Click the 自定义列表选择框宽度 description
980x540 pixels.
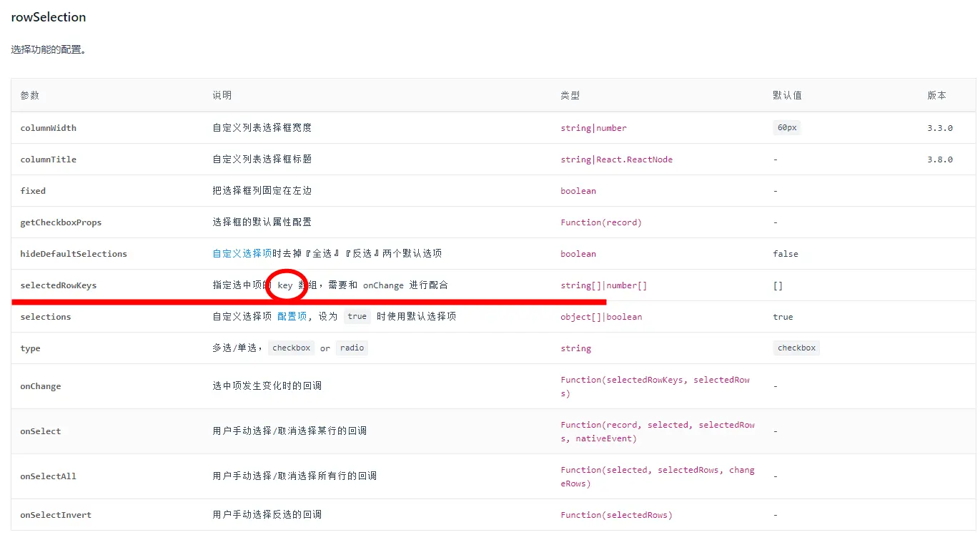pyautogui.click(x=262, y=127)
